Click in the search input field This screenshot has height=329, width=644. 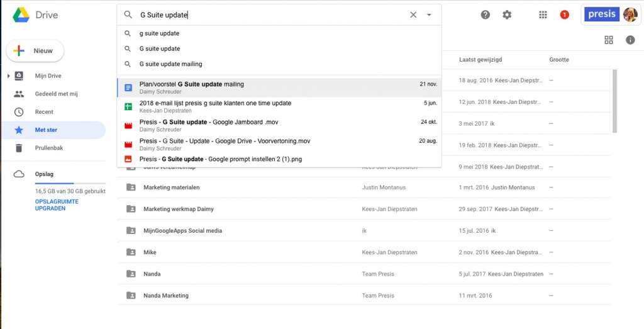(271, 15)
